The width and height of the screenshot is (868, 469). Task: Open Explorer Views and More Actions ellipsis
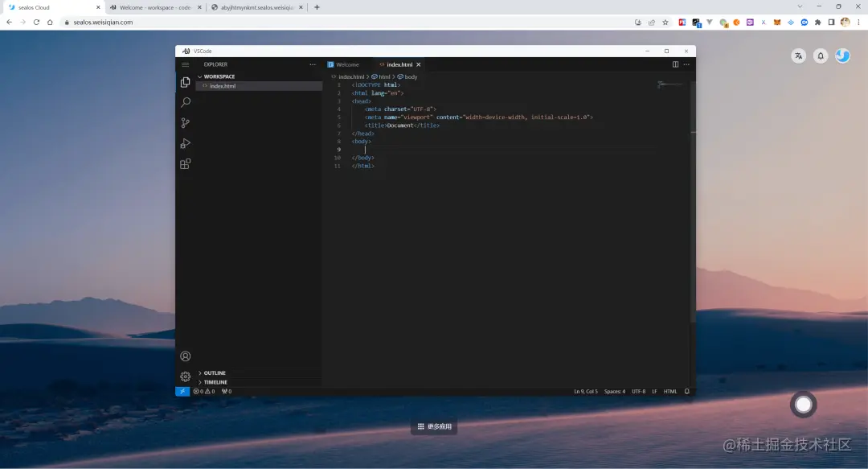tap(313, 64)
